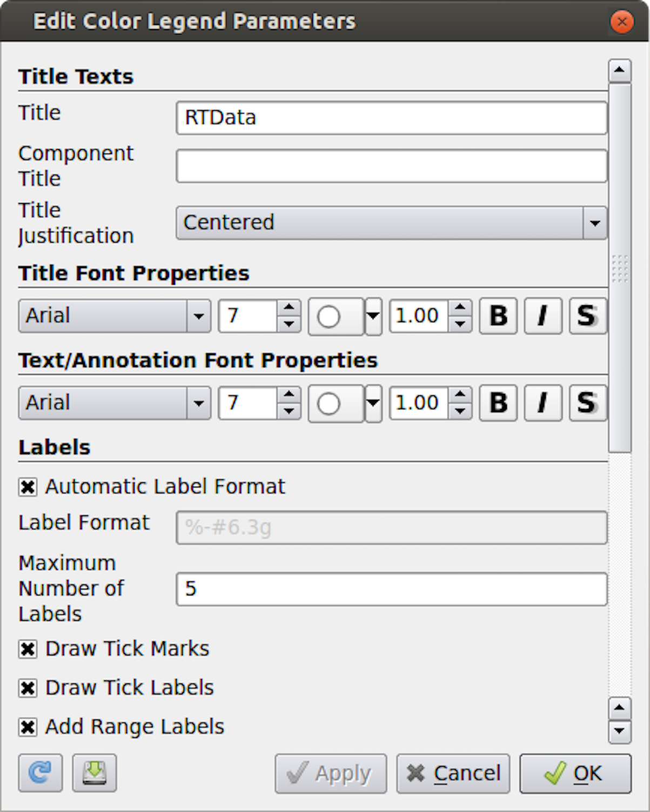Screen dimensions: 650x812
Task: Increase the title font size stepper
Action: [289, 308]
